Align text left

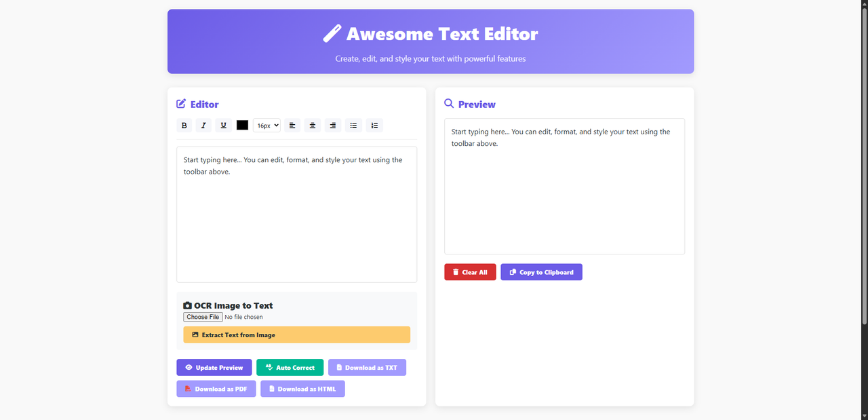click(x=292, y=126)
